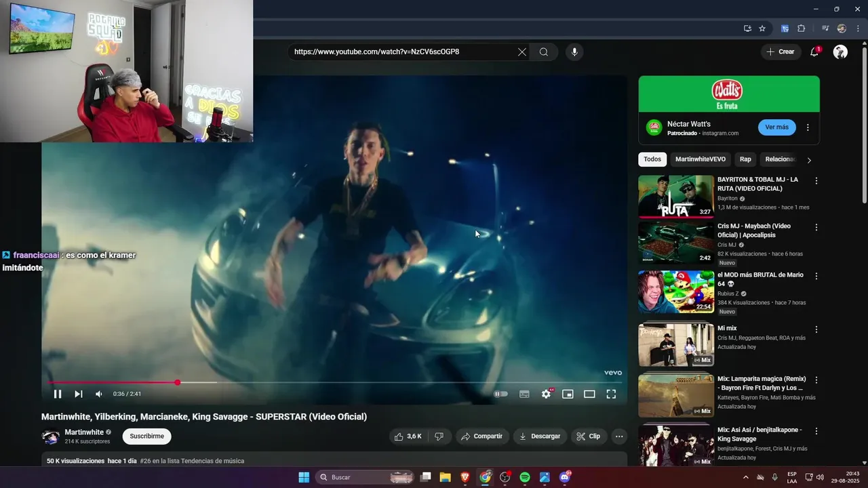Click Ver más on the Néctar Watt's ad
This screenshot has height=488, width=868.
(777, 127)
